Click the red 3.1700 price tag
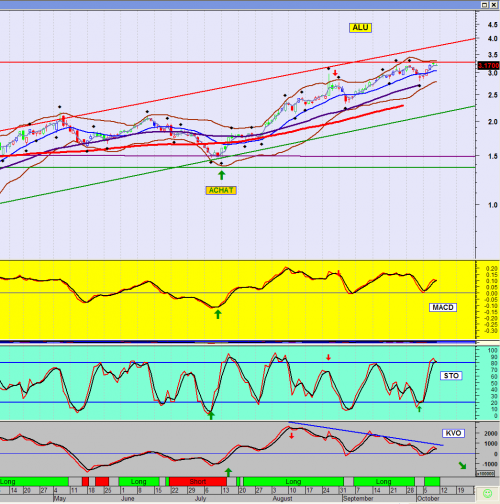The image size is (500, 504). (489, 66)
